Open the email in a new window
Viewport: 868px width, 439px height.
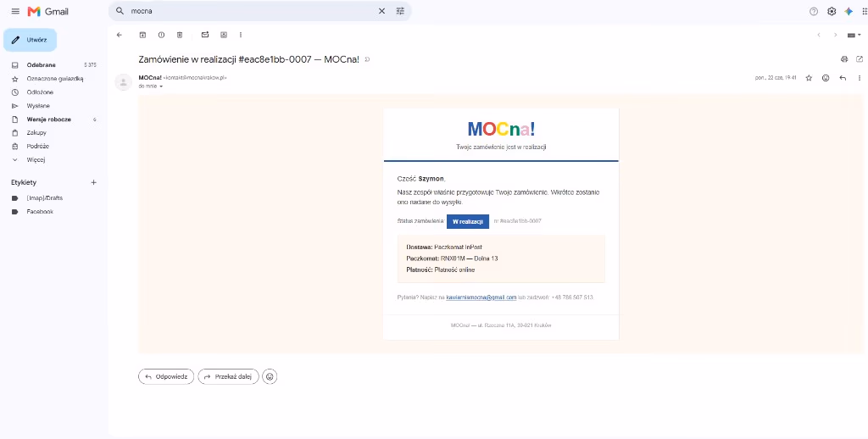[x=860, y=59]
